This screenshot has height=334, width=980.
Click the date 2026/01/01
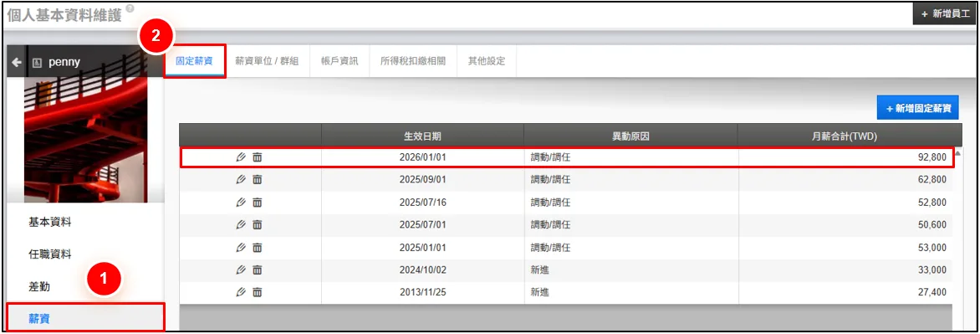pos(422,157)
